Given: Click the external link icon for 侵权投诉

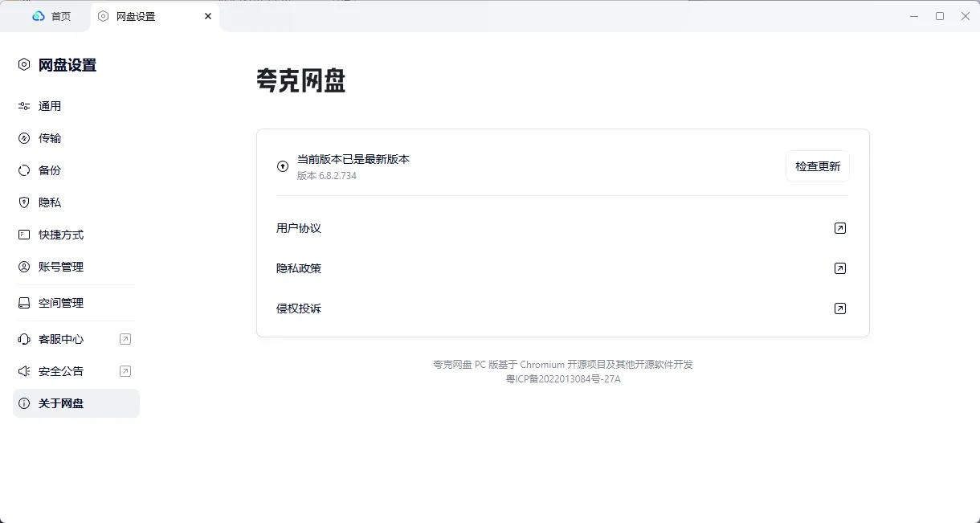Looking at the screenshot, I should [840, 308].
